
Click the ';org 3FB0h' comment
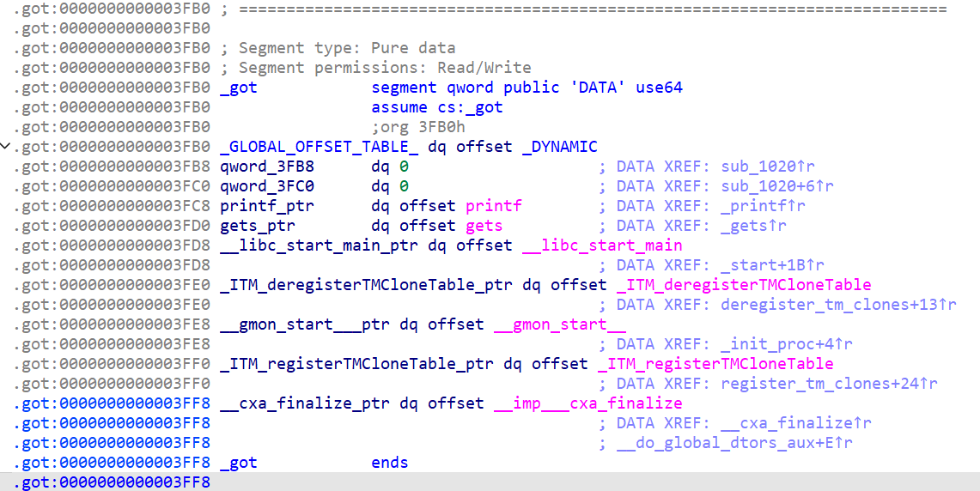tap(418, 127)
